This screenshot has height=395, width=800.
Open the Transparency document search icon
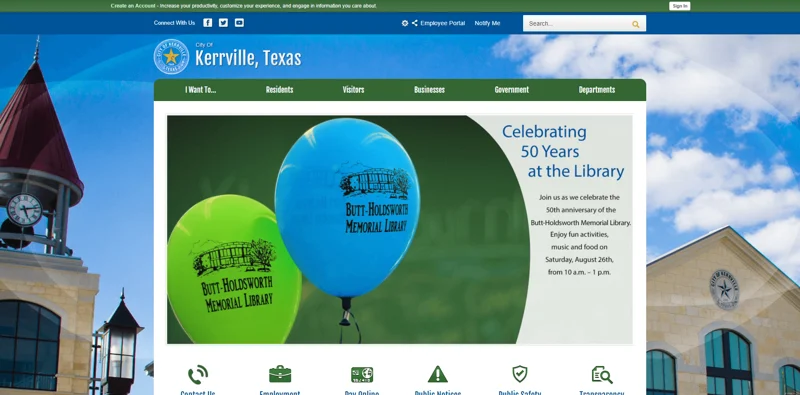click(x=602, y=375)
